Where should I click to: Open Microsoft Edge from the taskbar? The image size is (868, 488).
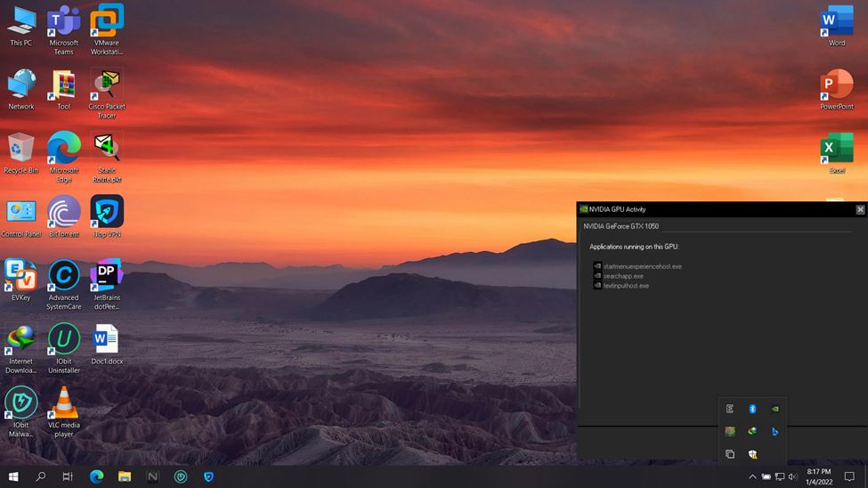[x=96, y=477]
